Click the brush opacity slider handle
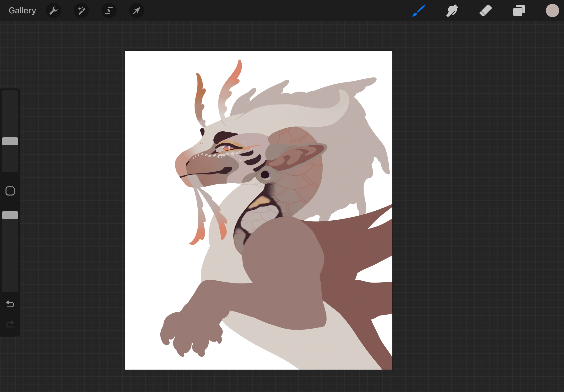Screen dimensions: 564x392 [x=10, y=215]
